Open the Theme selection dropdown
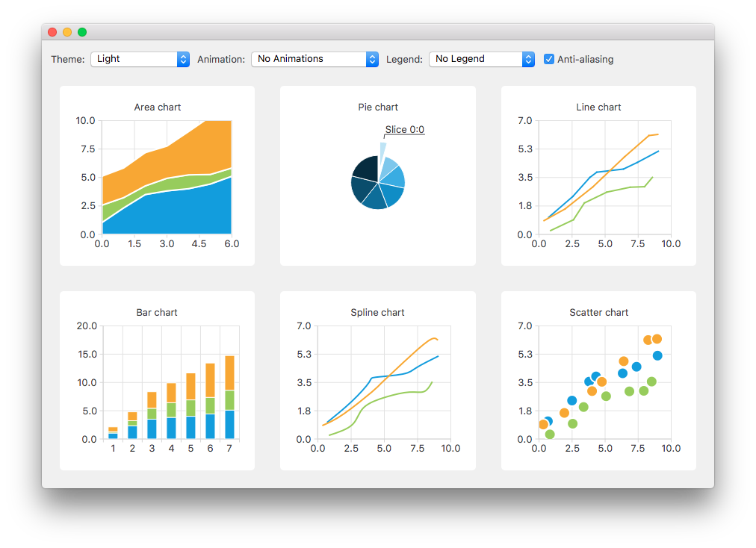The image size is (756, 548). click(x=140, y=59)
